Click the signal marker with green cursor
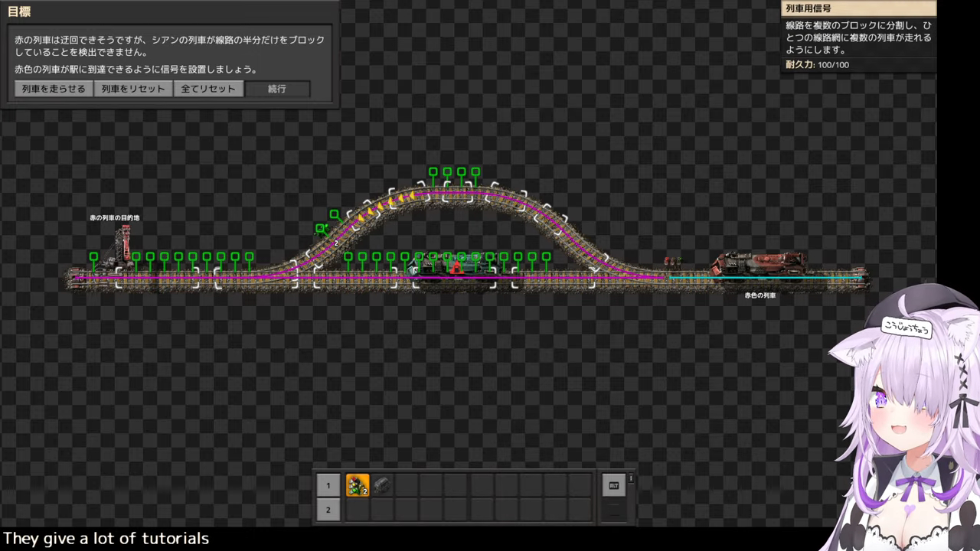The height and width of the screenshot is (551, 980). (x=322, y=229)
